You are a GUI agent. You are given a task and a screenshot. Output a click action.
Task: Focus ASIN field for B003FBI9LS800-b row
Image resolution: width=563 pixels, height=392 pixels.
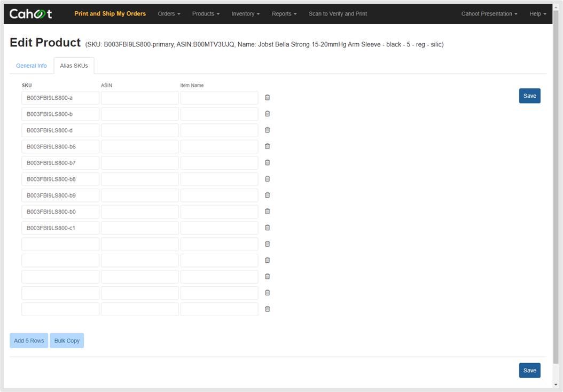point(139,114)
